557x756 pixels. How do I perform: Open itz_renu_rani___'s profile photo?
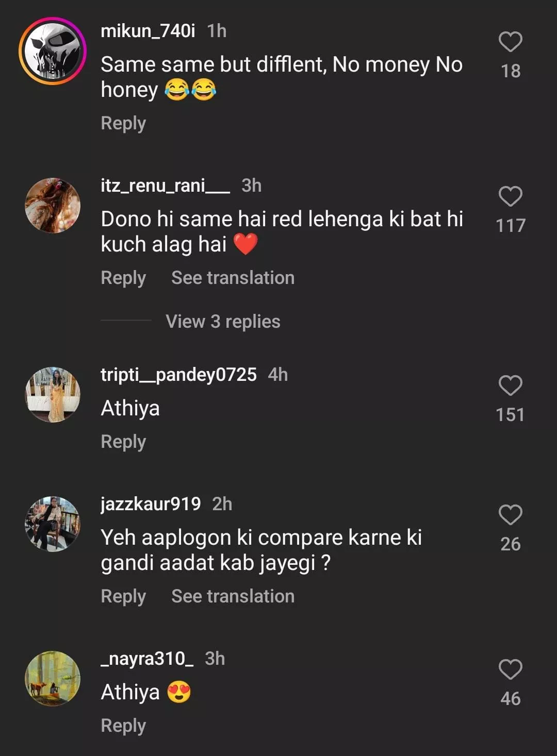coord(53,206)
